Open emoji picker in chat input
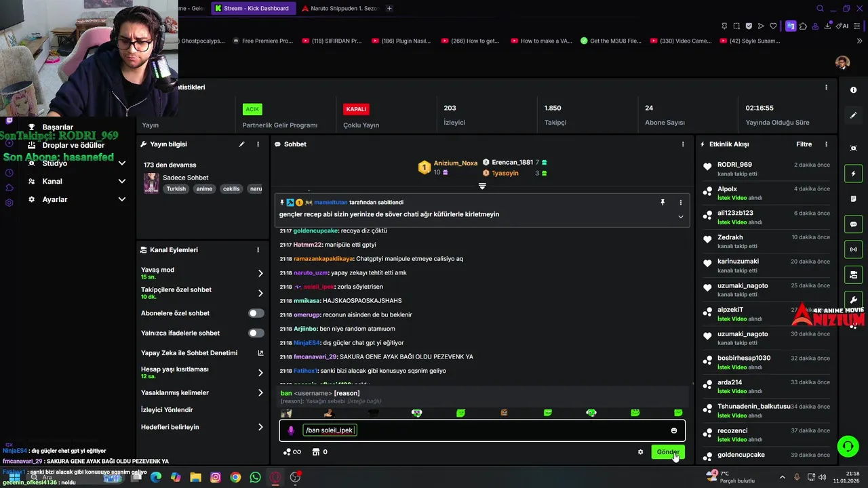 coord(673,430)
